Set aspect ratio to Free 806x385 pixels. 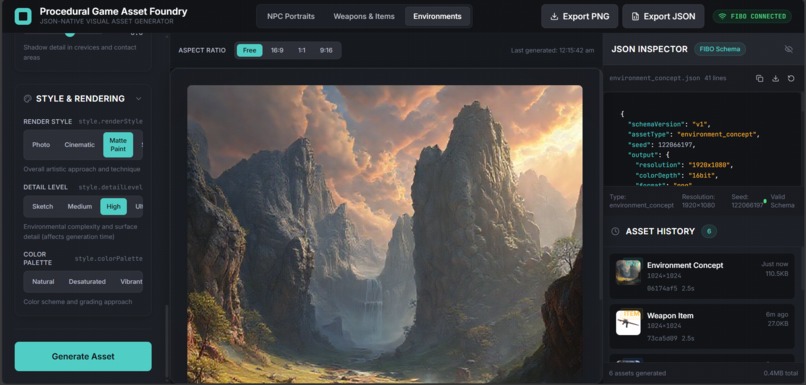coord(249,50)
